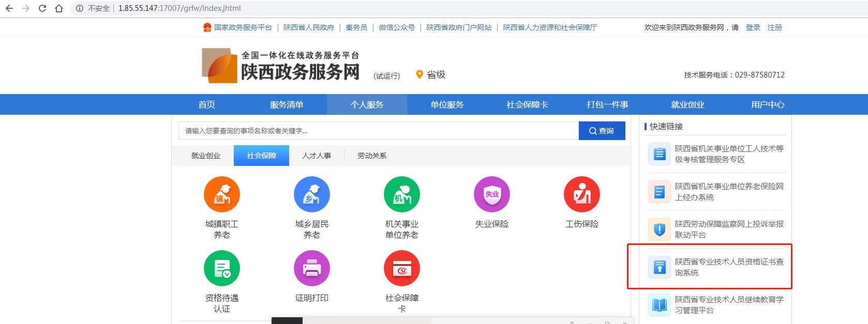Click the browser home icon
This screenshot has height=324, width=868.
tap(59, 8)
